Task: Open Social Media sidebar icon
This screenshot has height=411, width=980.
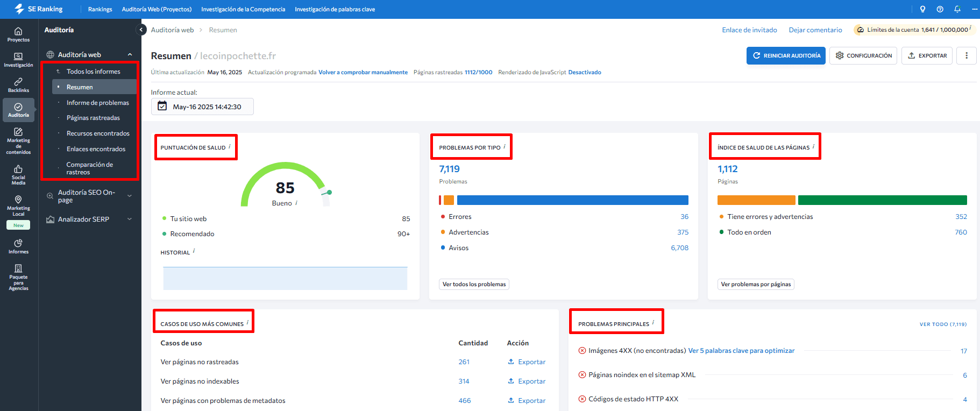Action: click(x=18, y=175)
